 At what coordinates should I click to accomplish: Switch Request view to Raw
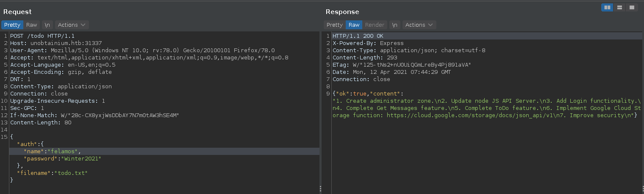tap(31, 25)
